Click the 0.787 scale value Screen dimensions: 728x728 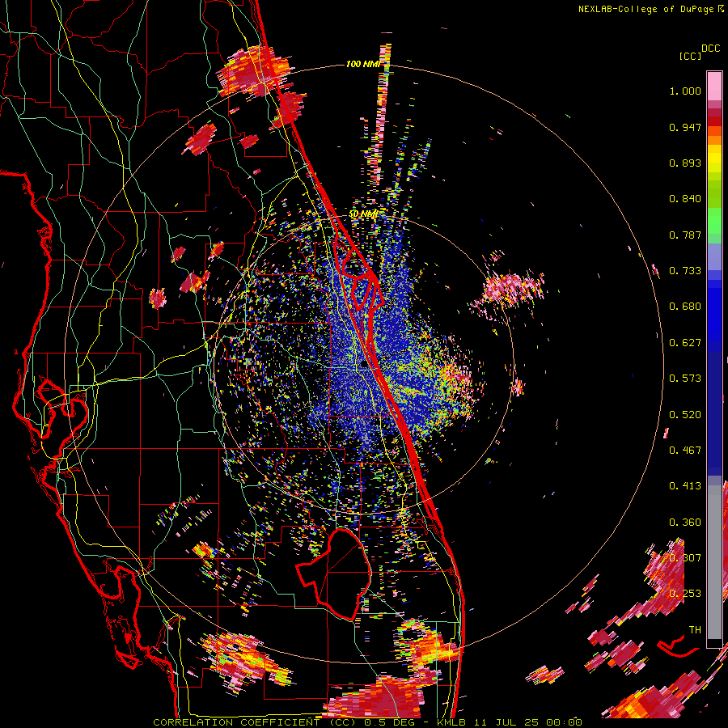(685, 235)
